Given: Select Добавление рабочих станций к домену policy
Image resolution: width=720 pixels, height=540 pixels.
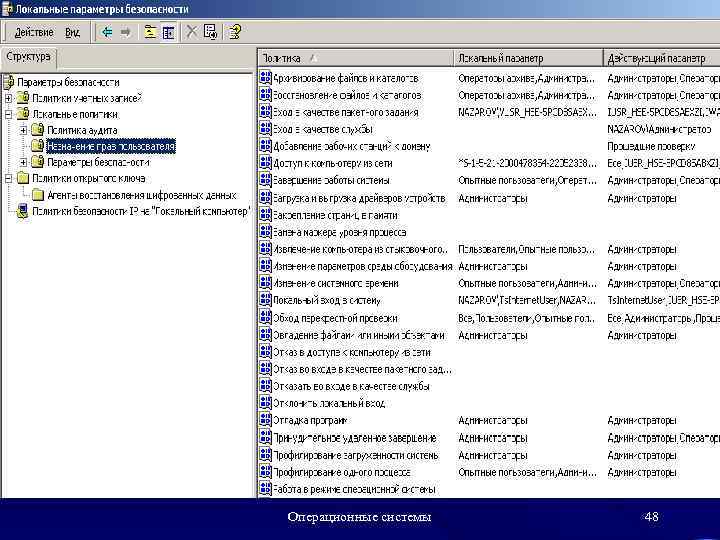Looking at the screenshot, I should pos(352,146).
